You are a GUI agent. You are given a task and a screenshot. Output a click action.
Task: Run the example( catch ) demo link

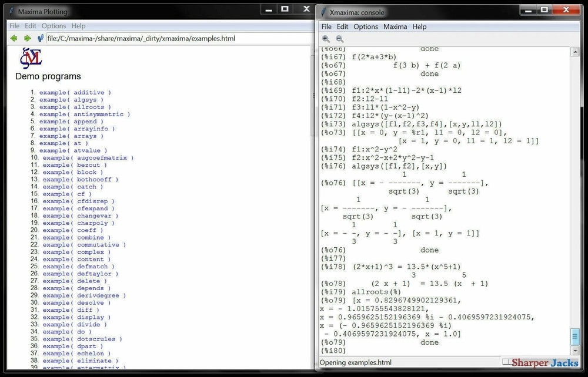tap(73, 186)
